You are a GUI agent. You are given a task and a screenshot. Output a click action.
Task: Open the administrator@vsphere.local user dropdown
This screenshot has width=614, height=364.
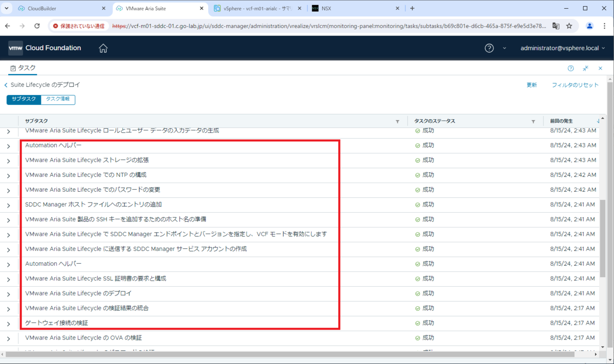[x=563, y=48]
